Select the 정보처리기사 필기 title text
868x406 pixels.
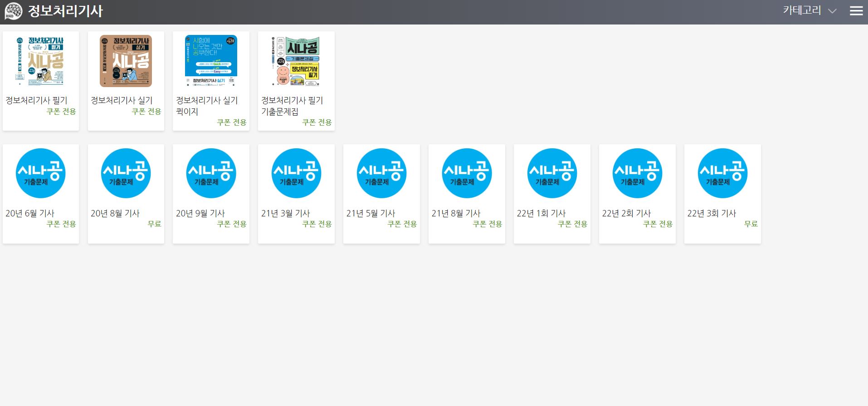pos(36,100)
